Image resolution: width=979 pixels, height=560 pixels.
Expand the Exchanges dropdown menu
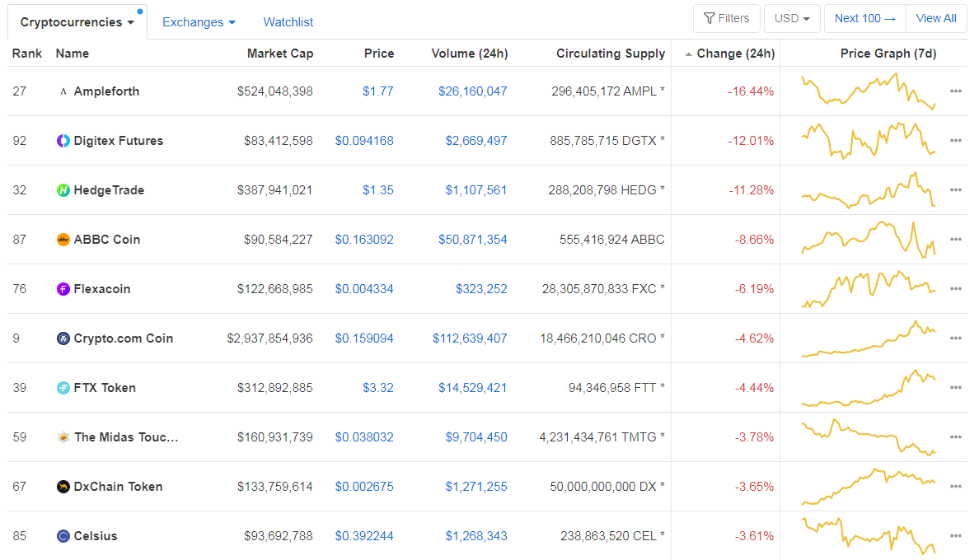(x=199, y=22)
